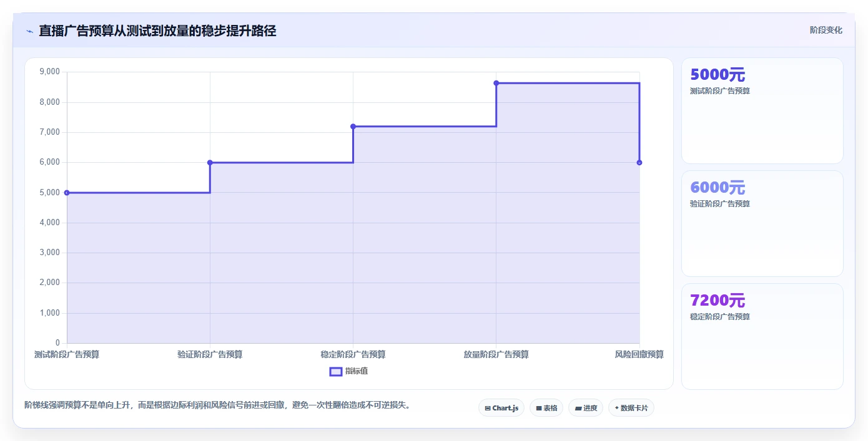Image resolution: width=868 pixels, height=441 pixels.
Task: Click the x-axis label 验证阶段广告预算
Action: click(x=210, y=354)
